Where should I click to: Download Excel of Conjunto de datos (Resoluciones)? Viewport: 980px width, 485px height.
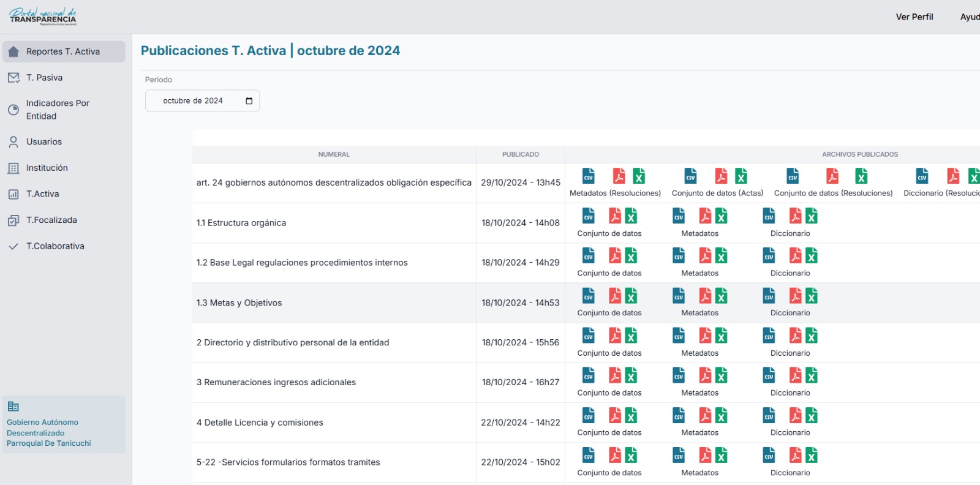861,176
